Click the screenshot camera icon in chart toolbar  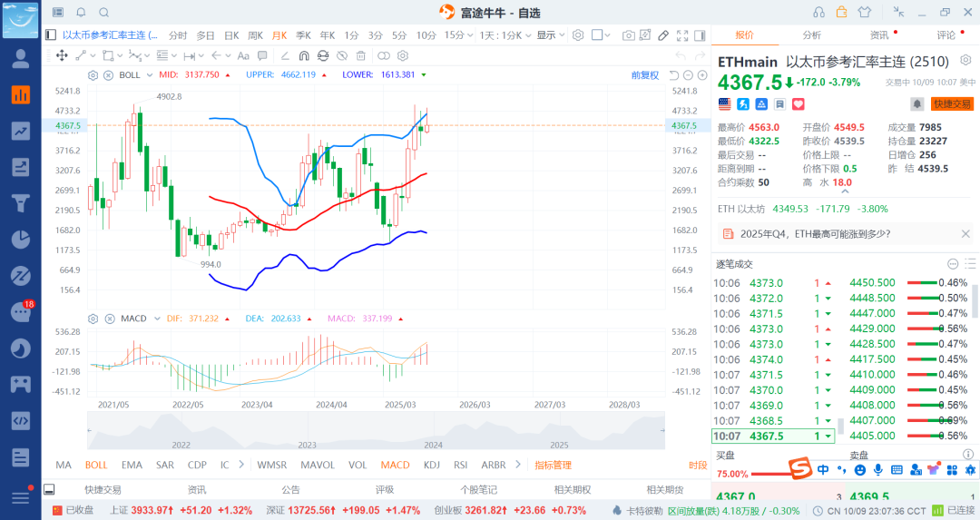pos(629,35)
